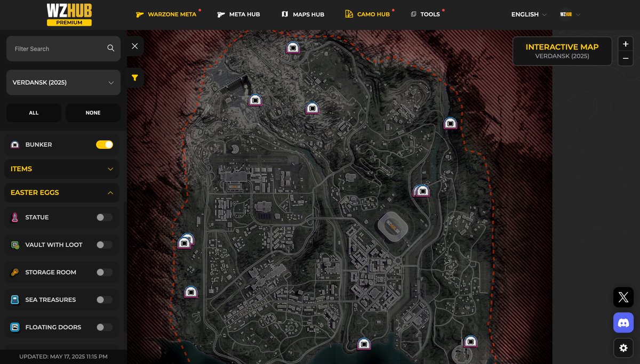Image resolution: width=640 pixels, height=364 pixels.
Task: Click the Sea Treasures label text
Action: 51,300
